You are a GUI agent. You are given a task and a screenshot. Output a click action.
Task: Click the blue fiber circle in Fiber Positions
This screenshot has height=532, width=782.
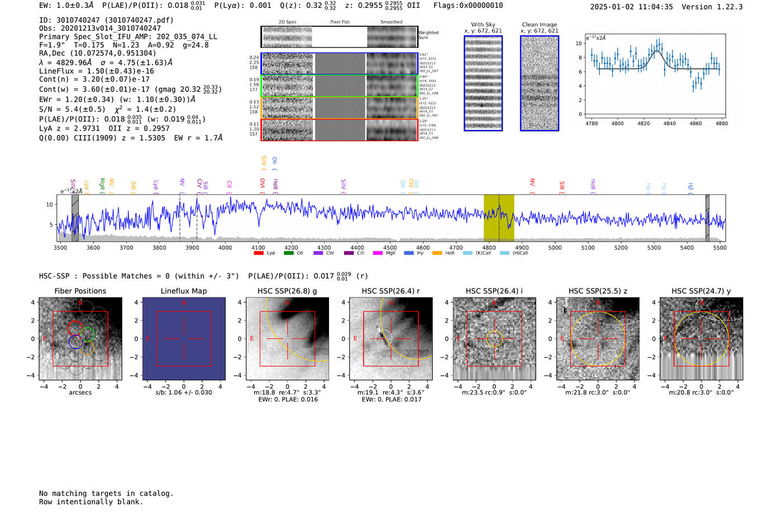76,342
